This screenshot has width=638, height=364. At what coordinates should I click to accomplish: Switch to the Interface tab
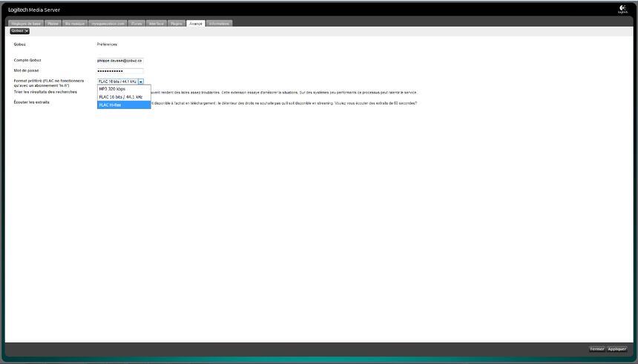click(157, 24)
